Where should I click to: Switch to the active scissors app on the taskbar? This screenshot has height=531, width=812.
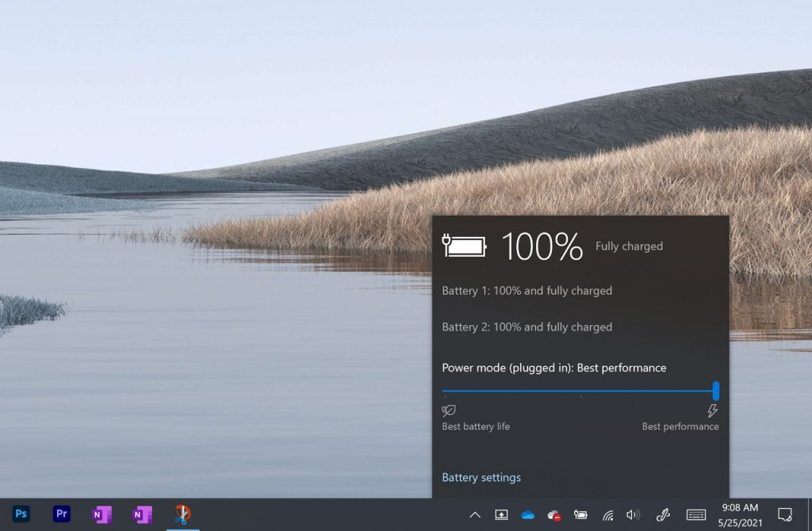[182, 514]
